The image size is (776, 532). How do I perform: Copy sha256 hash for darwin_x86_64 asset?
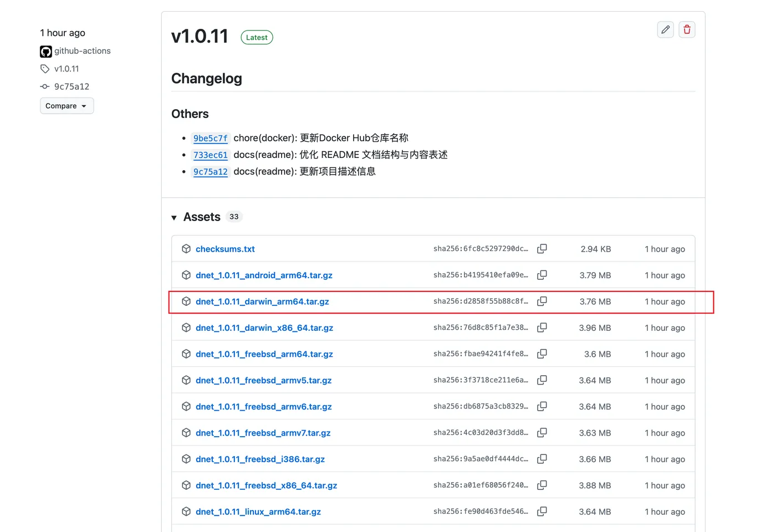pyautogui.click(x=542, y=328)
